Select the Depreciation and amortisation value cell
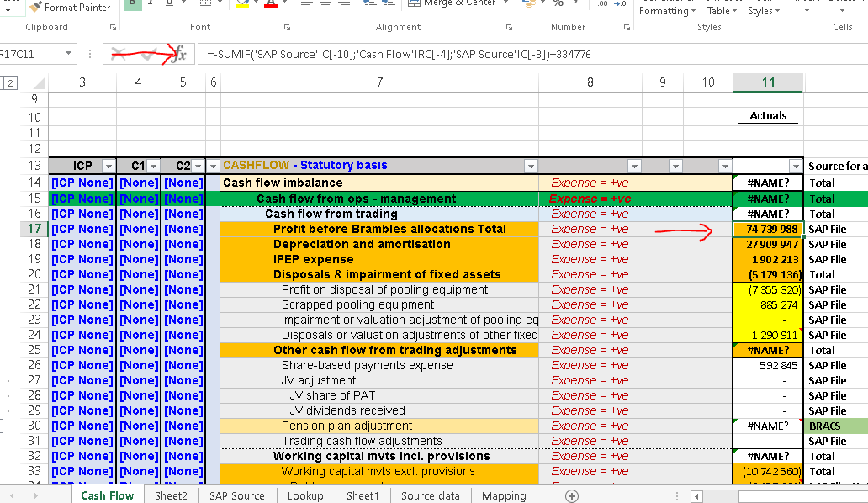868x503 pixels. click(768, 244)
